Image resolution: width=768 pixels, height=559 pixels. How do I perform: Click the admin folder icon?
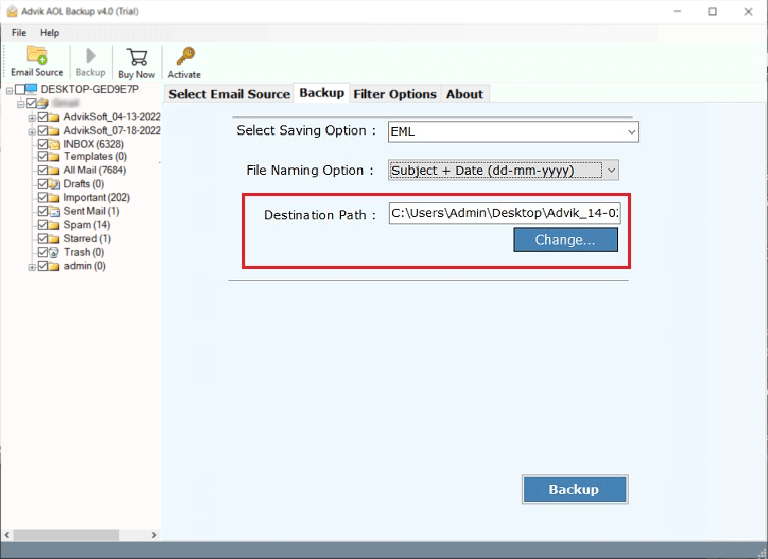pos(54,266)
